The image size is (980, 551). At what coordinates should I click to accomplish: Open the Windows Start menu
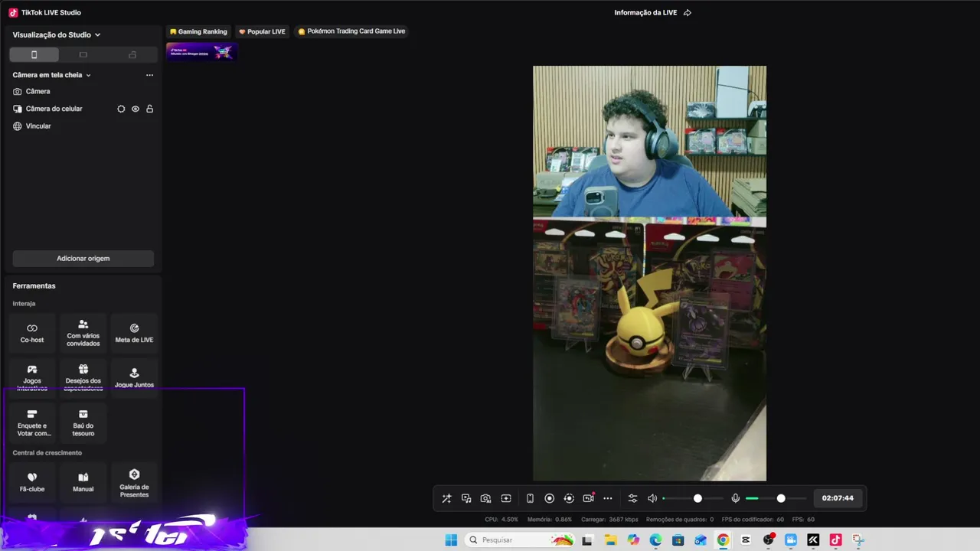tap(451, 540)
